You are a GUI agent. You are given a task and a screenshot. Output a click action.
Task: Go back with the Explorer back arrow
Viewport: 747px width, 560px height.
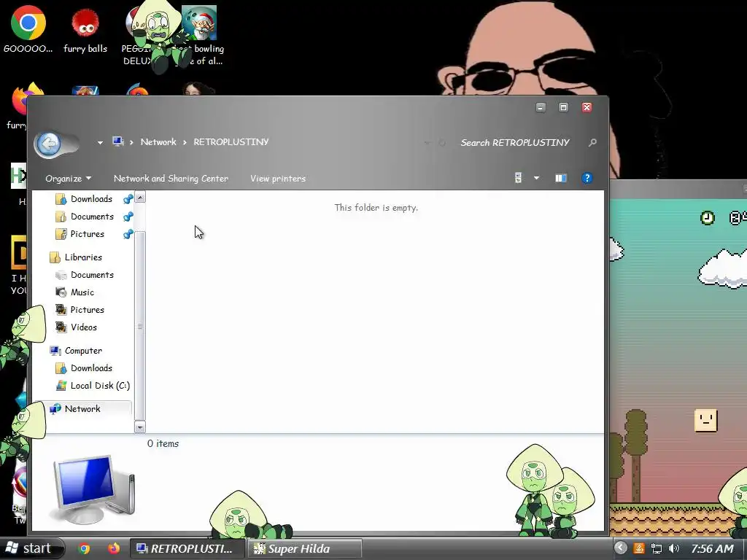[x=49, y=144]
